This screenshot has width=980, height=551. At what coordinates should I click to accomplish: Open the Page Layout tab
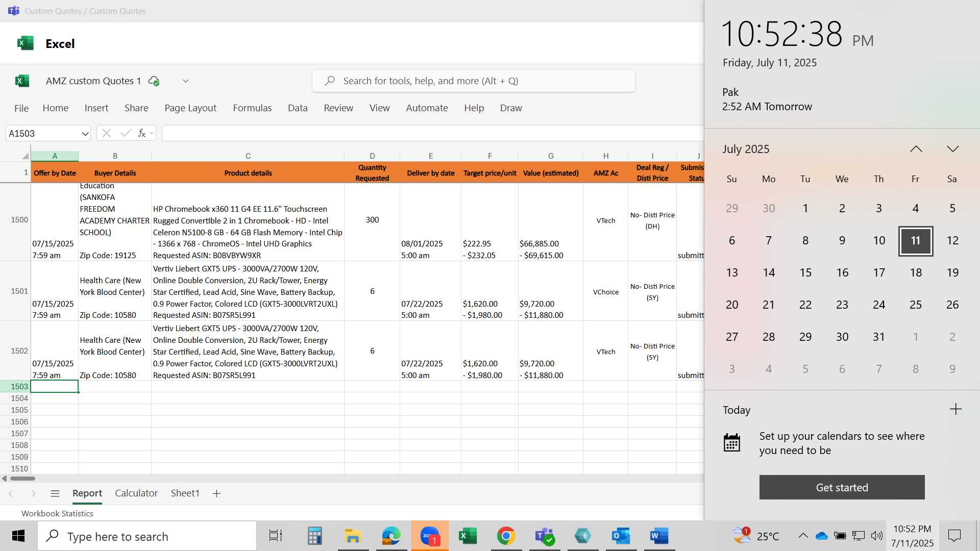coord(190,108)
